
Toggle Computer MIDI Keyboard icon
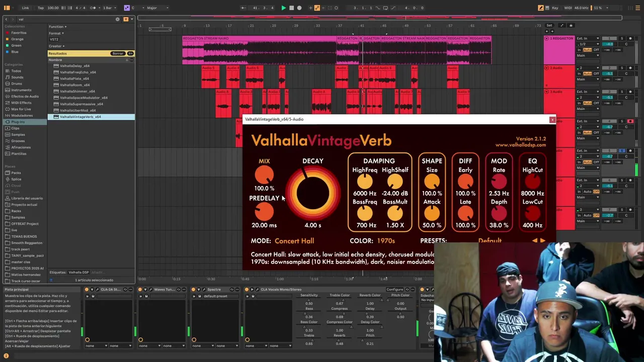click(x=547, y=8)
